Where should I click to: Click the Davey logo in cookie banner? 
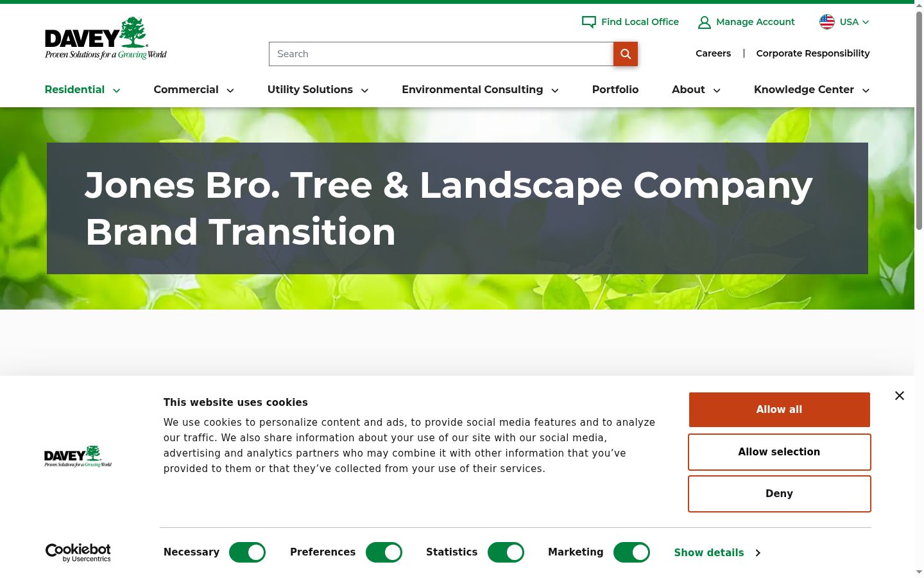(78, 457)
